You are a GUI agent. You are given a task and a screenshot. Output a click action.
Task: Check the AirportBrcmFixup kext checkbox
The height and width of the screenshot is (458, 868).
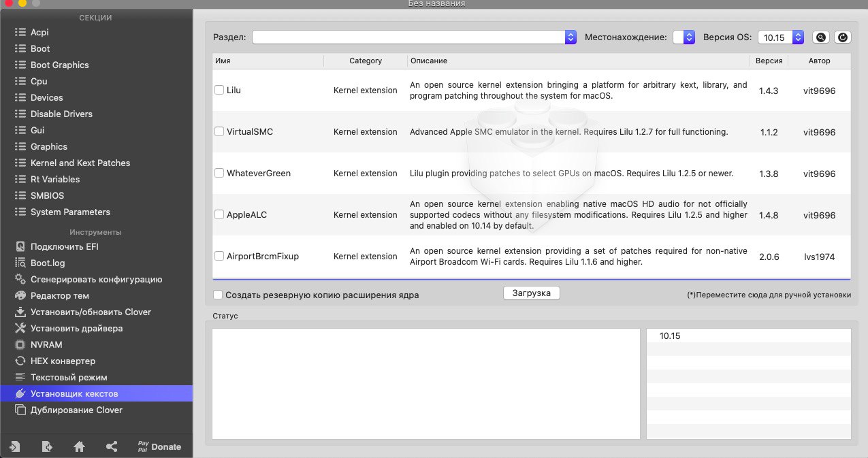click(219, 256)
